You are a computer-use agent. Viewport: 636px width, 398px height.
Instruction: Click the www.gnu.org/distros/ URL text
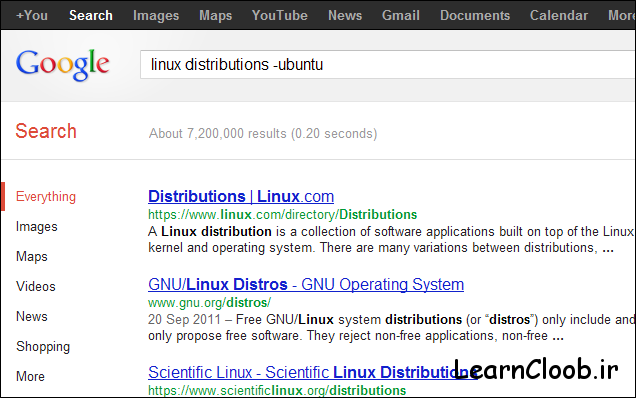[209, 303]
